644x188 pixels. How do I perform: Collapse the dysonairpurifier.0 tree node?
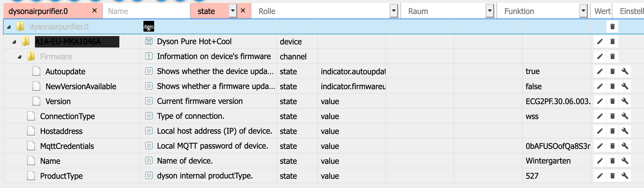tap(9, 27)
